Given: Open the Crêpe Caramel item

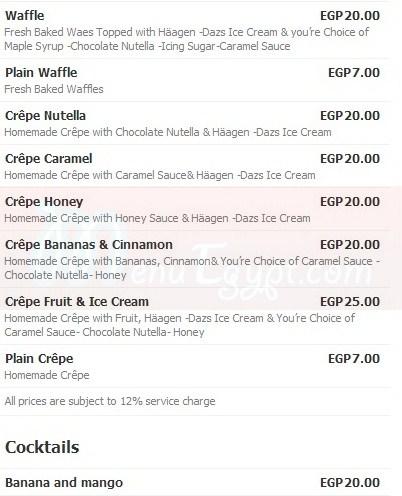Looking at the screenshot, I should (49, 159).
